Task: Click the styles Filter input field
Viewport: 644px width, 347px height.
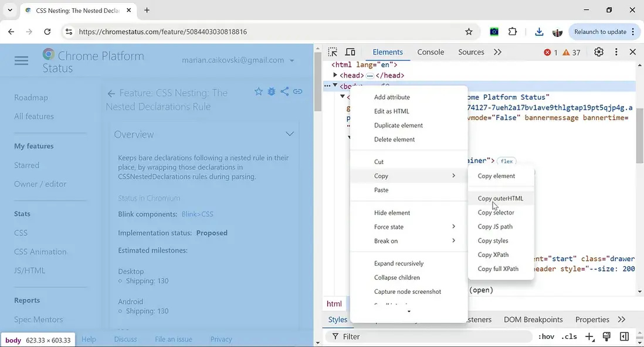Action: [x=429, y=336]
